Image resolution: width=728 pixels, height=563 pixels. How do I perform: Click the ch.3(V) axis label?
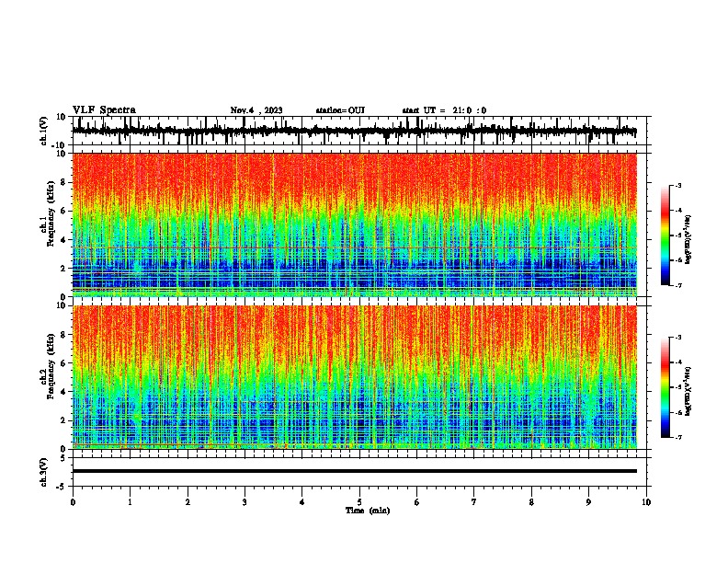pyautogui.click(x=44, y=473)
